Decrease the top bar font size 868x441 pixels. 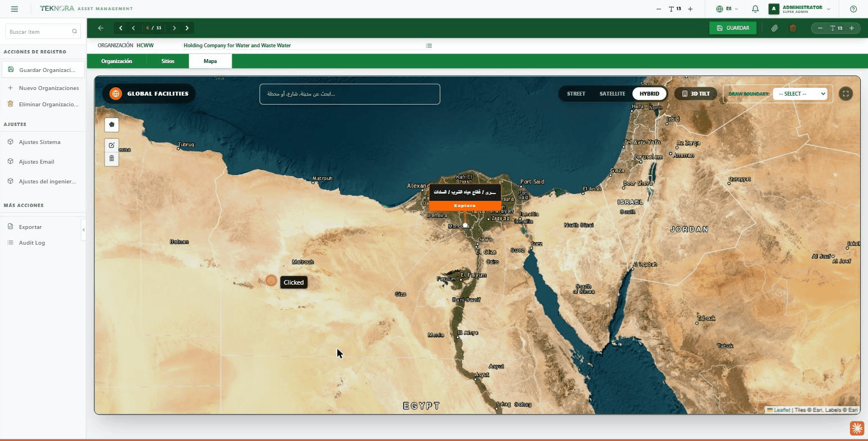(659, 9)
